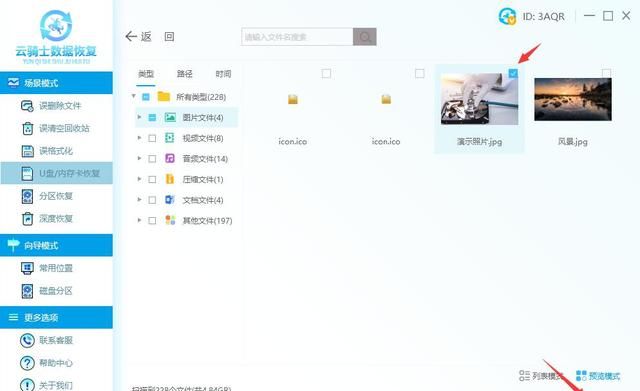Uncheck the 演示照片.jpg checkbox

click(513, 73)
